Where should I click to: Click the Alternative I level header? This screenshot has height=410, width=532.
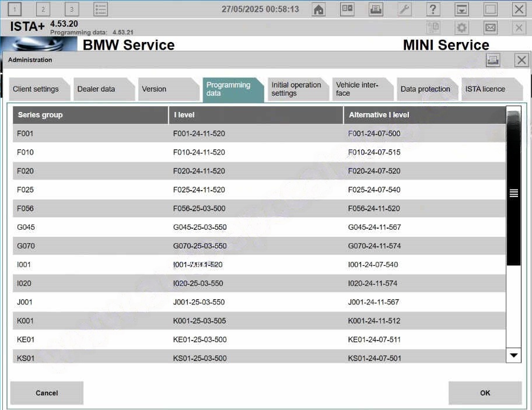[425, 115]
